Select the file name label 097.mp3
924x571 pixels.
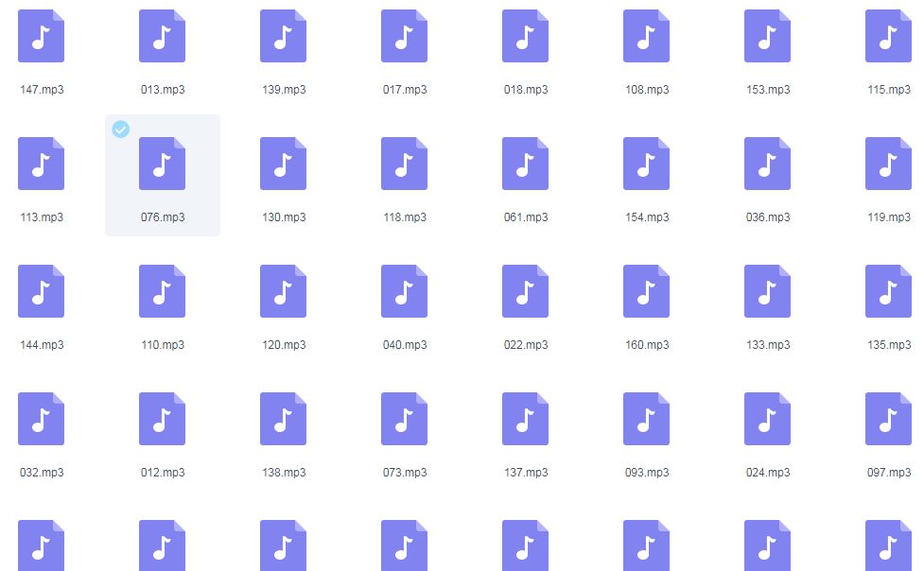[x=889, y=473]
